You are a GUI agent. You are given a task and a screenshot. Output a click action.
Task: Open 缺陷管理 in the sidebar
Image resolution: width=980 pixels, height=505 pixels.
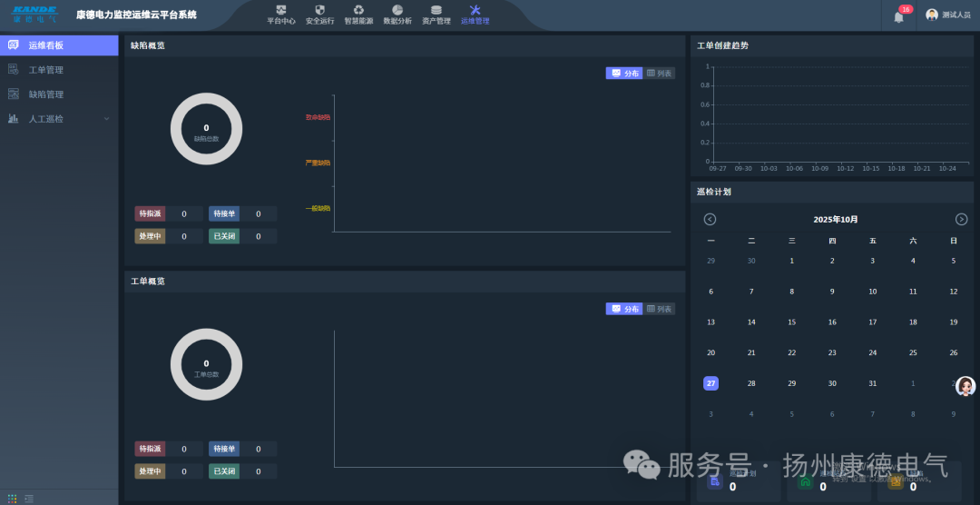point(59,94)
